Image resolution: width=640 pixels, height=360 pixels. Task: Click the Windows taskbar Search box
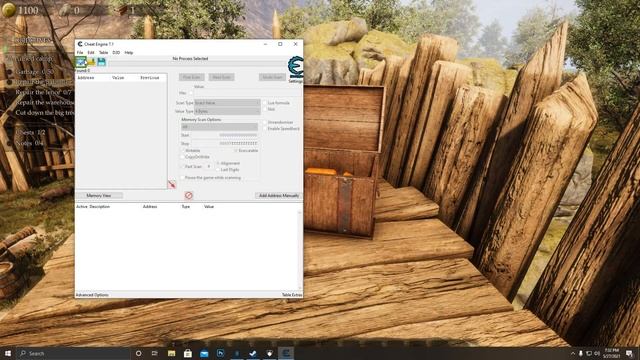(74, 353)
